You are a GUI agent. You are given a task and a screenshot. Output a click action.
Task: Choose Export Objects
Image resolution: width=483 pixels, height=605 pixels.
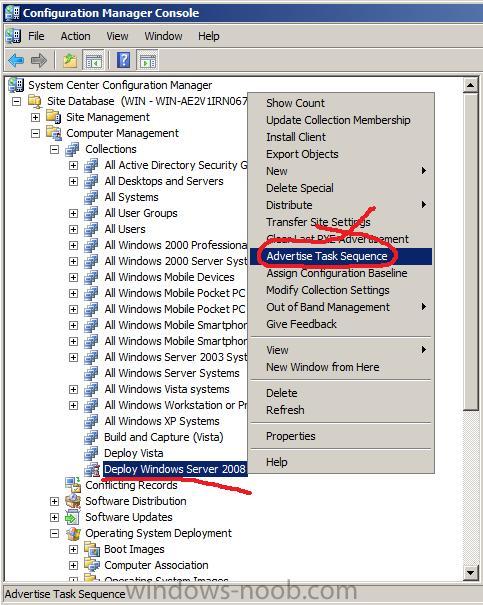point(341,154)
